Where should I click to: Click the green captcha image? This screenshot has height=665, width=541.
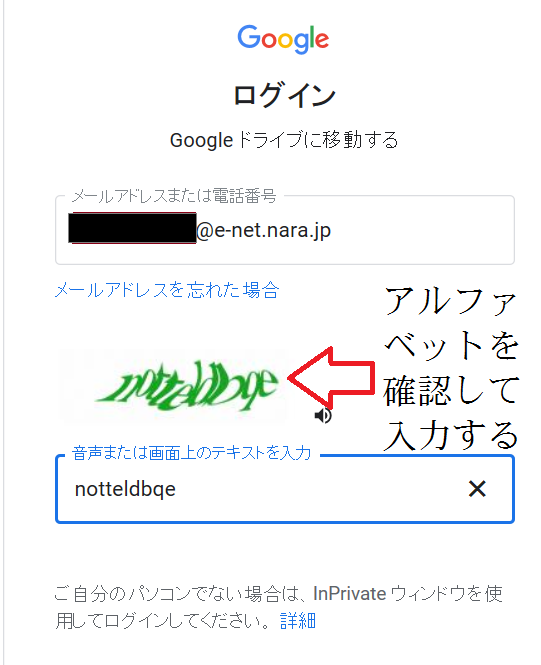(173, 385)
